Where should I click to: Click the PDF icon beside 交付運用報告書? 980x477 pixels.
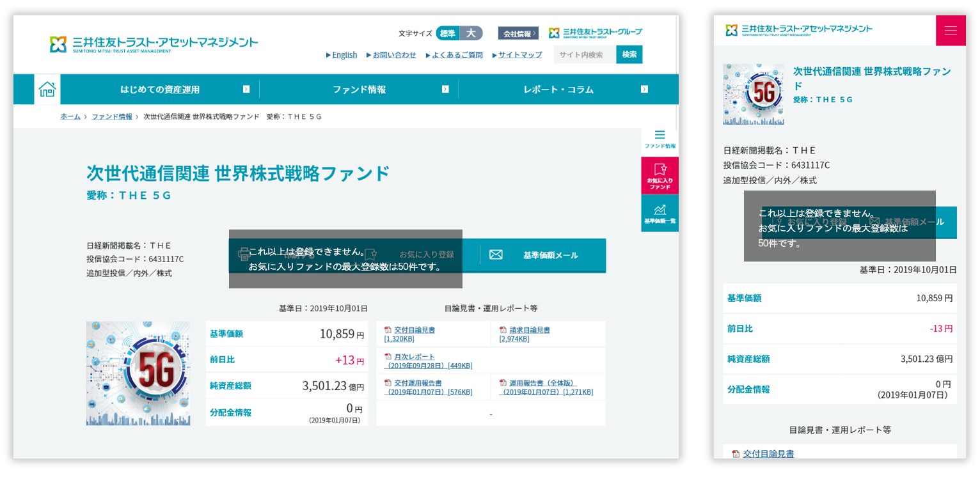tap(388, 382)
